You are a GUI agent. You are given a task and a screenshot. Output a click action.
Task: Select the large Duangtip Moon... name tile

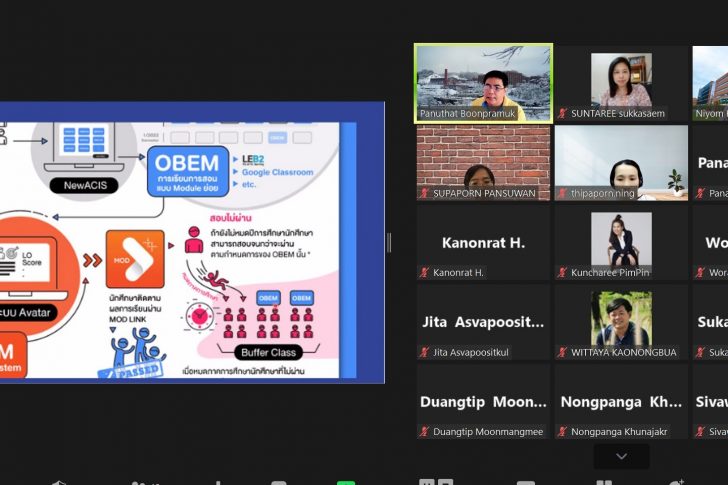(x=483, y=401)
